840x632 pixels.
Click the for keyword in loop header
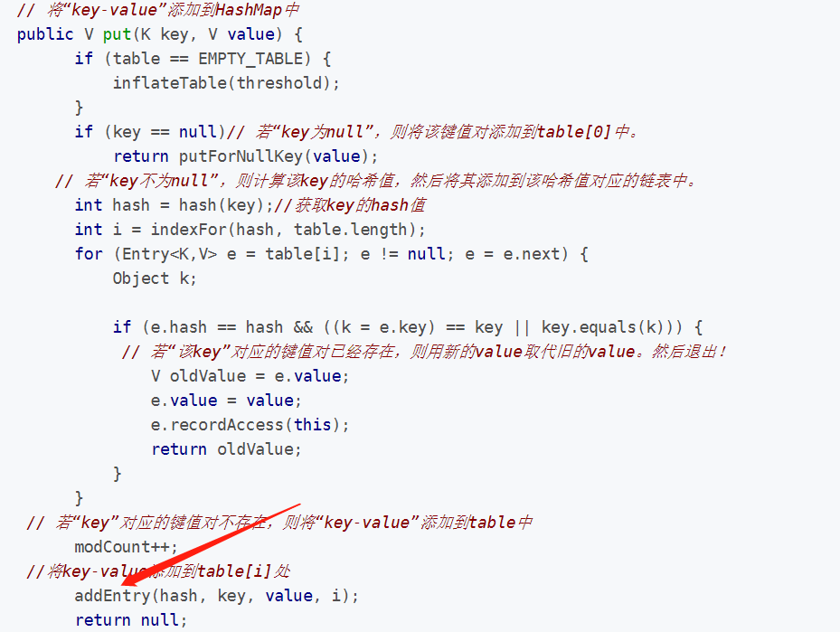(x=89, y=254)
